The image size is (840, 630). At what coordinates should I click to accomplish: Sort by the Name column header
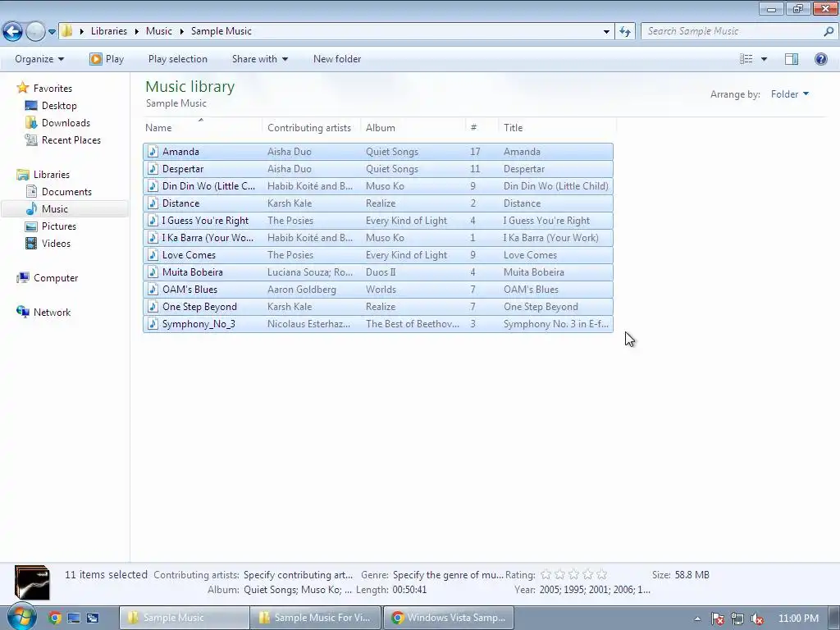pos(203,127)
